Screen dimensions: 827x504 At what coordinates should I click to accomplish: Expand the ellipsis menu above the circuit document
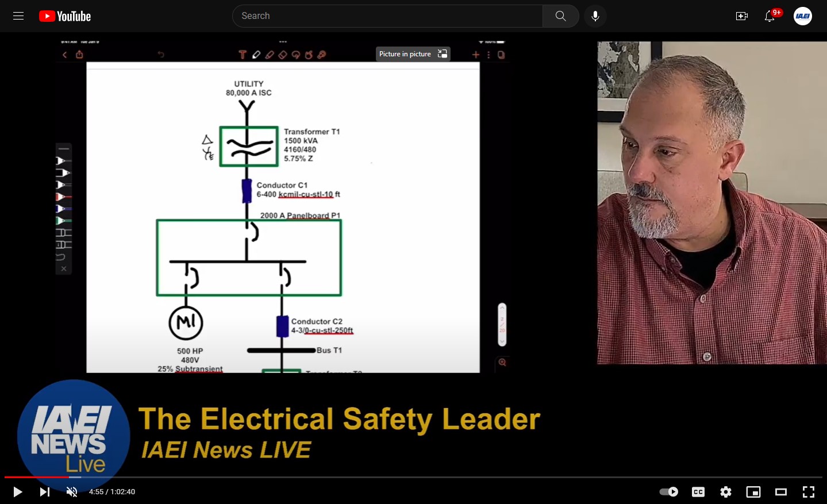[283, 41]
